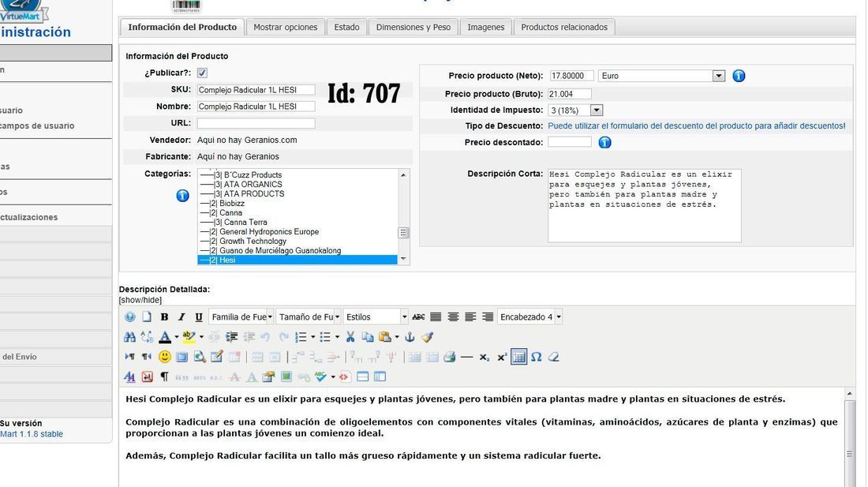Open the editor help icon

[x=129, y=317]
